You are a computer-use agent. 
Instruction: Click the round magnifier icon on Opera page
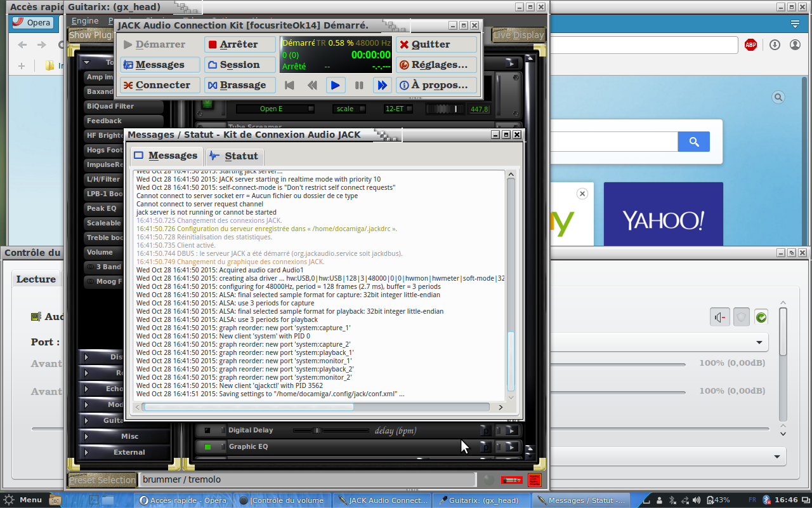coord(778,97)
